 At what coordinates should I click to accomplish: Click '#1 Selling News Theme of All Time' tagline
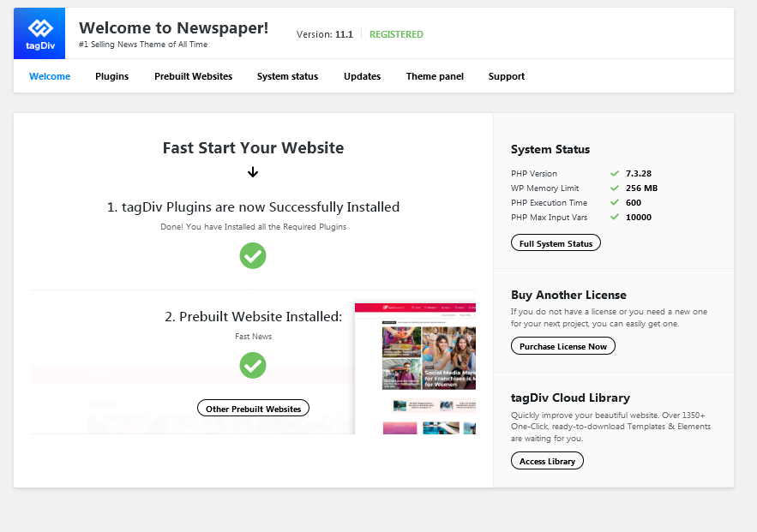[x=143, y=45]
